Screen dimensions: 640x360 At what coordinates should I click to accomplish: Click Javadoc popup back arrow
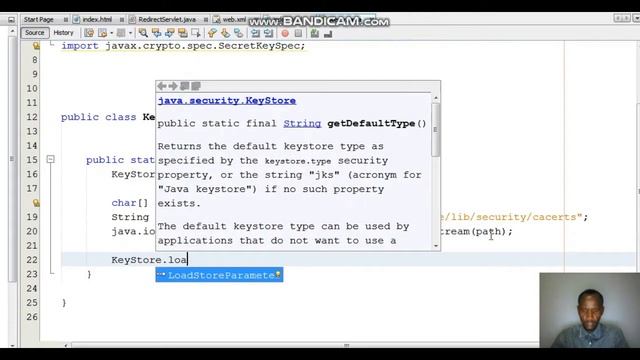click(162, 86)
